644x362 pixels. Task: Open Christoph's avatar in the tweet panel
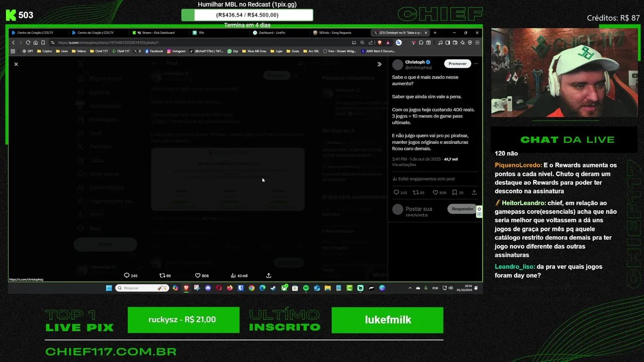tap(397, 64)
